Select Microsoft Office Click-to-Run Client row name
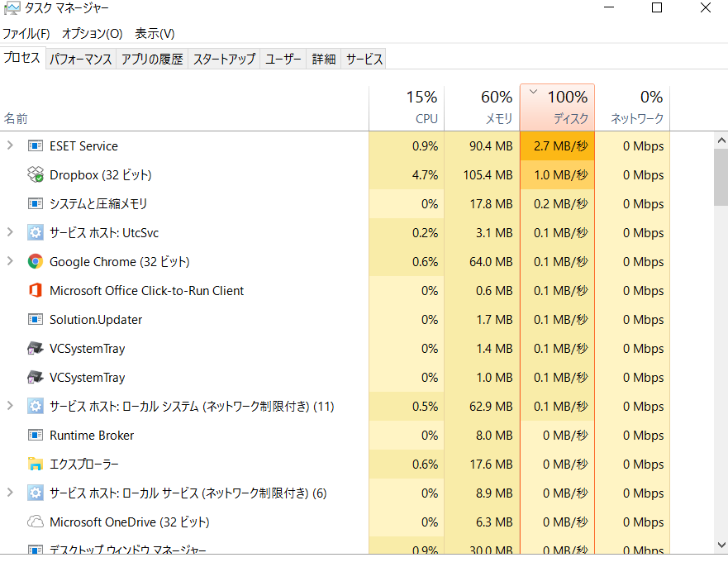 click(147, 290)
